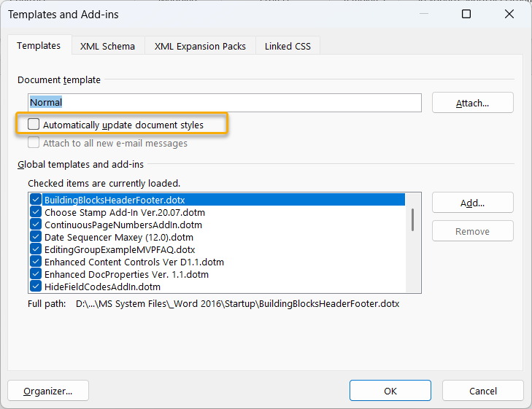Confirm with the OK button
This screenshot has width=532, height=409.
pos(390,391)
